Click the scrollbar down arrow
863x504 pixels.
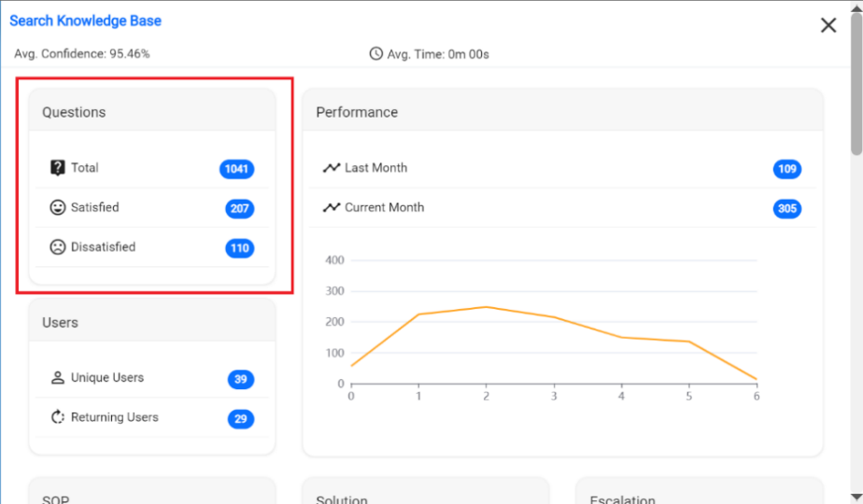click(856, 497)
